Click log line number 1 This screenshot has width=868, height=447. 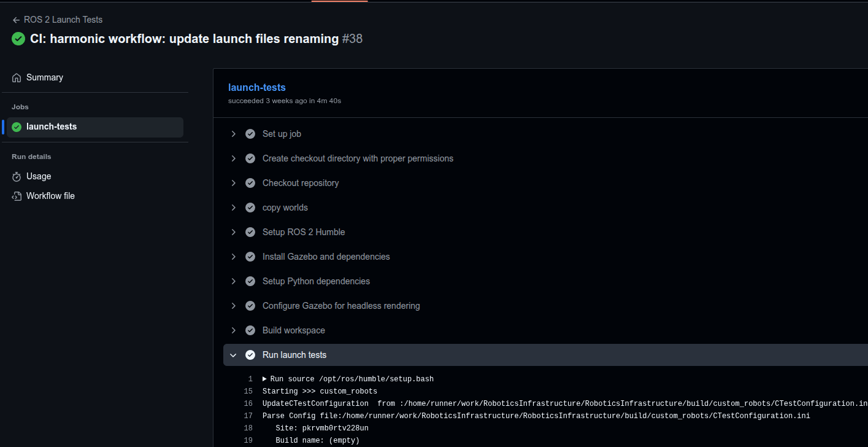click(250, 379)
